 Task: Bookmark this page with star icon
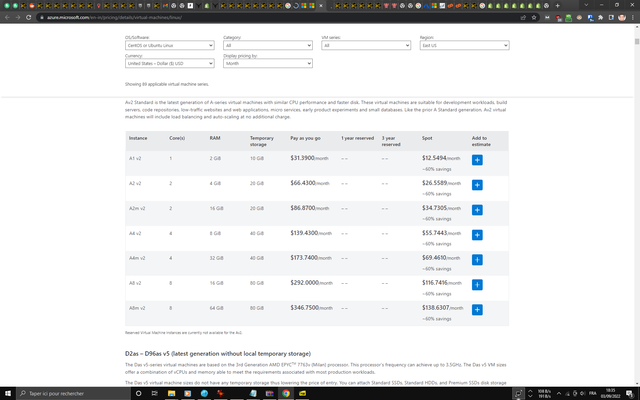533,18
